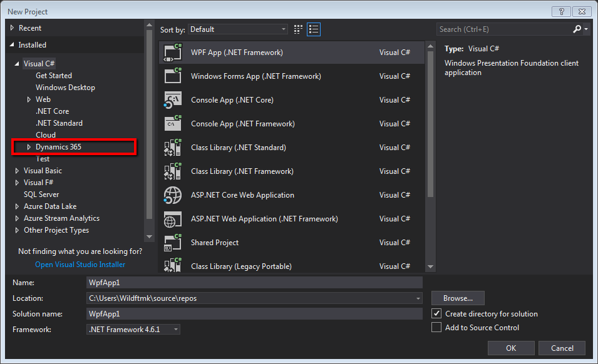Screen dimensions: 598x364
Task: Switch to small icons grid view
Action: 298,29
